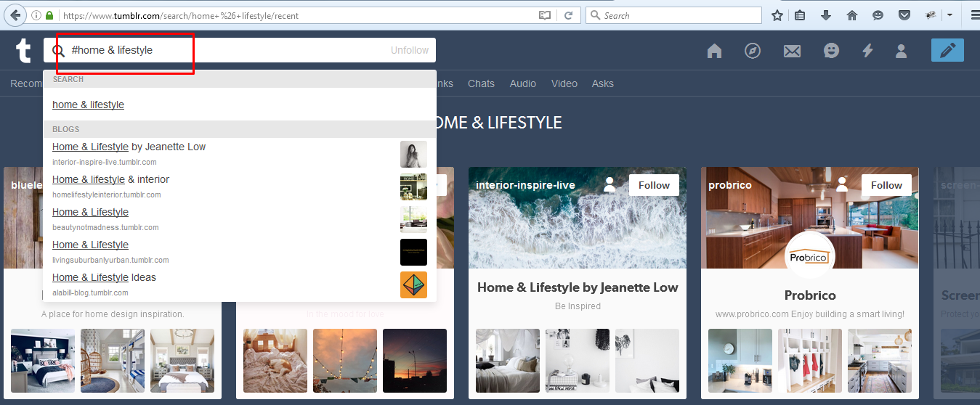Open the Account person icon
Viewport: 980px width, 405px height.
pos(902,51)
